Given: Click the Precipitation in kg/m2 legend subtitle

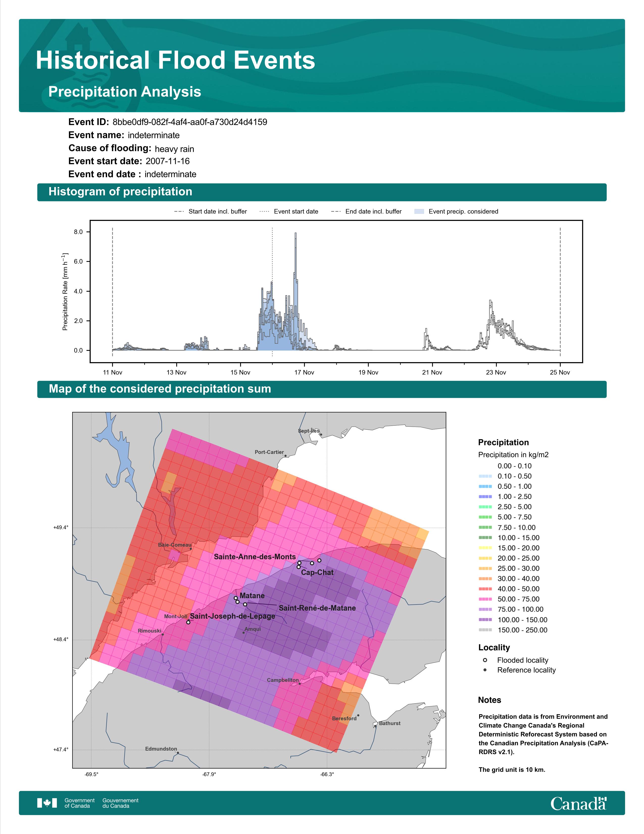Looking at the screenshot, I should click(x=513, y=454).
